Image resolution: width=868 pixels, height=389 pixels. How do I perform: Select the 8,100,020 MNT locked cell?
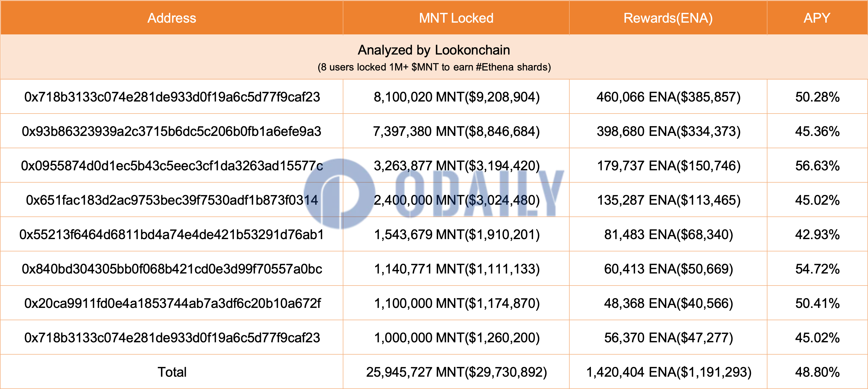(456, 97)
